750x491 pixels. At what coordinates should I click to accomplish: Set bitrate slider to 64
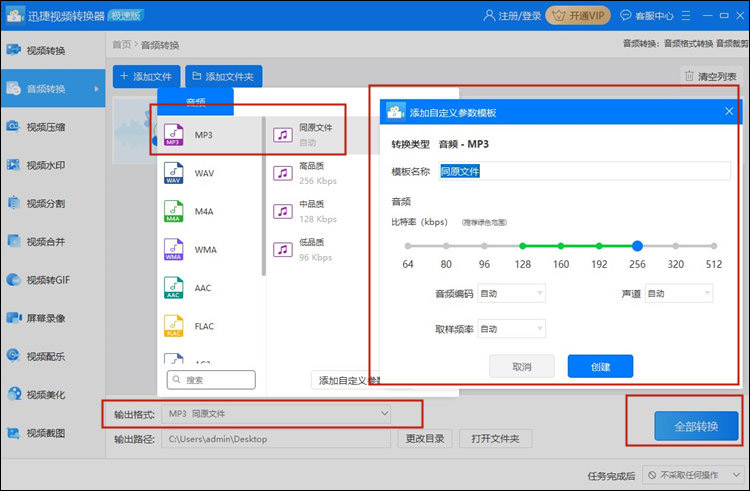pyautogui.click(x=408, y=246)
